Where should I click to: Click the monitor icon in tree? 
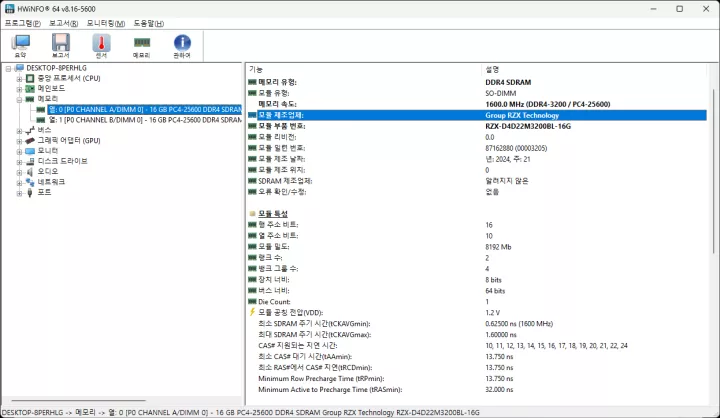(x=30, y=151)
